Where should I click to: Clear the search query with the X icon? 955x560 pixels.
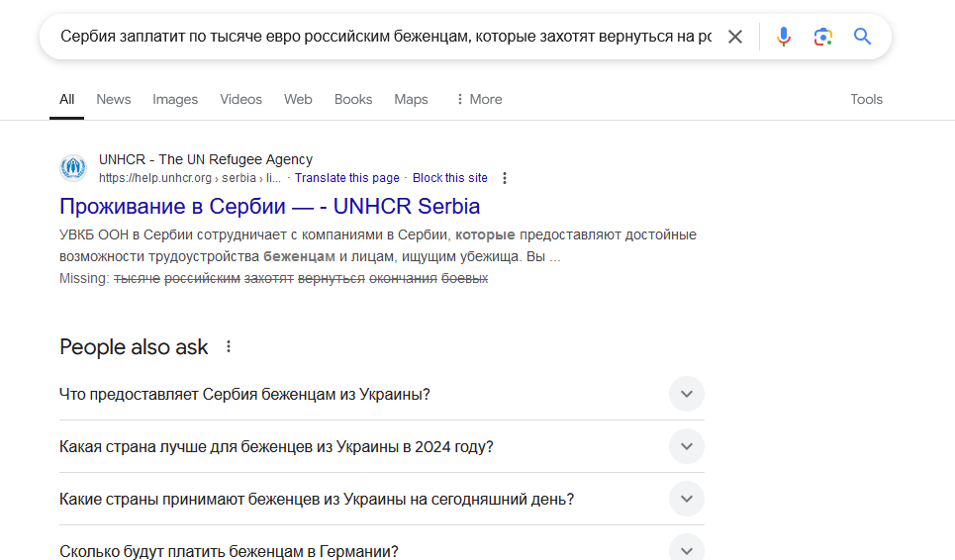pyautogui.click(x=735, y=37)
